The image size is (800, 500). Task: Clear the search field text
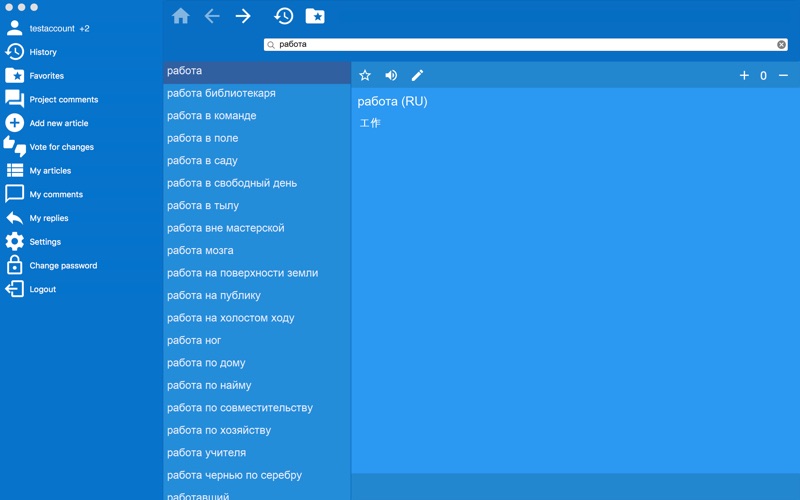coord(781,44)
